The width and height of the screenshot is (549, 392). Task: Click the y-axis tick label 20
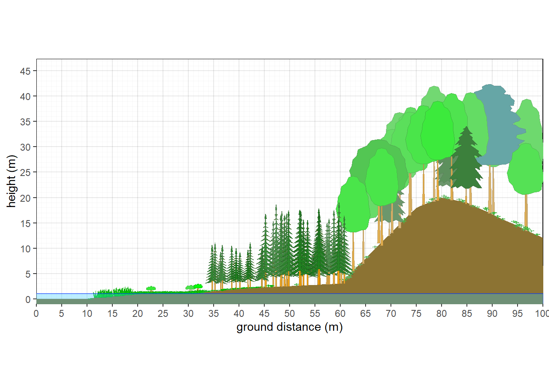point(25,198)
